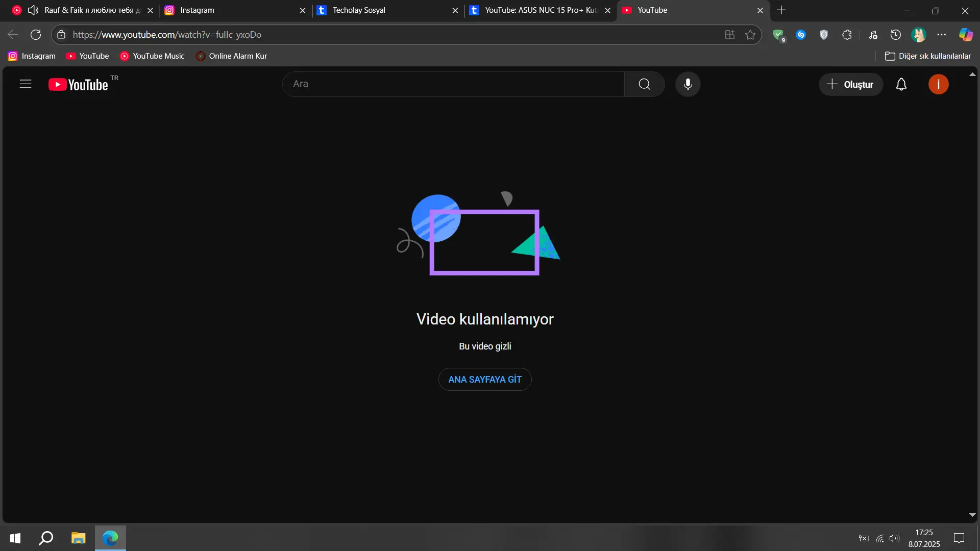Expand Diğer sık kullanılanlar folder
980x551 pixels.
click(928, 56)
